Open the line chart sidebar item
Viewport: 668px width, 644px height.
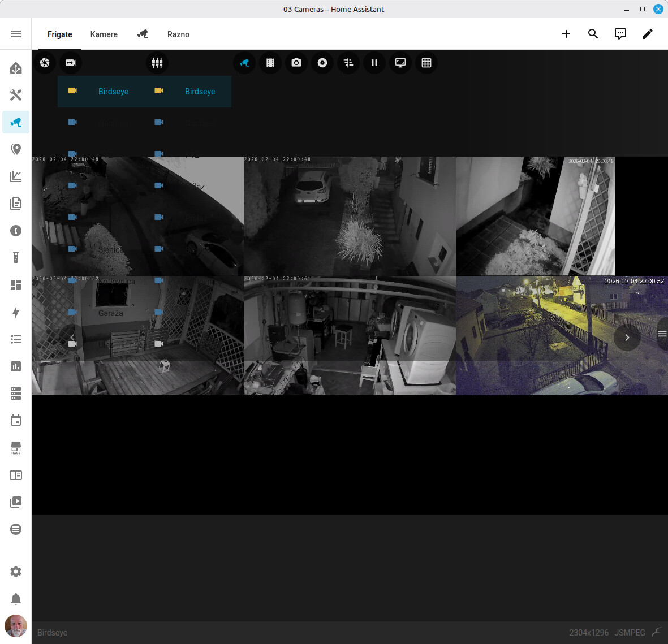16,176
